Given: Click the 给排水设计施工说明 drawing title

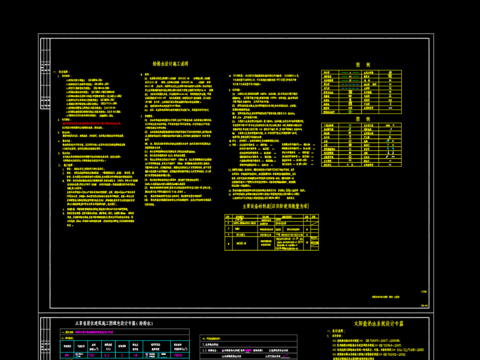Looking at the screenshot, I should [x=171, y=63].
